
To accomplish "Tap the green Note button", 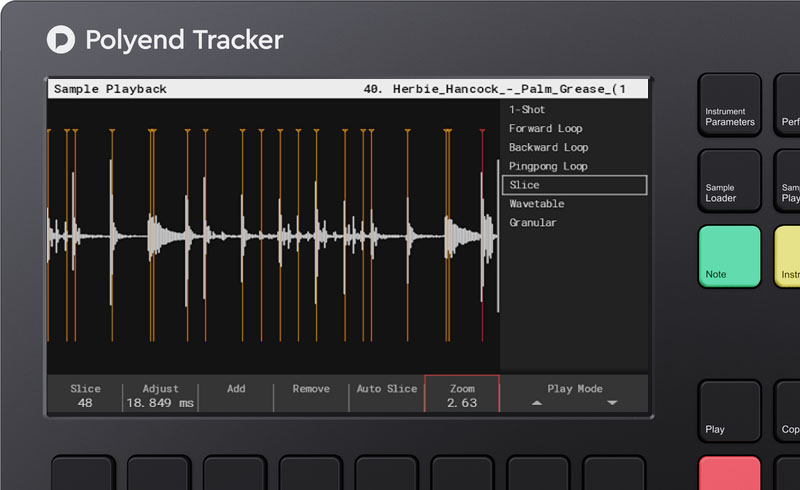I will (x=730, y=256).
